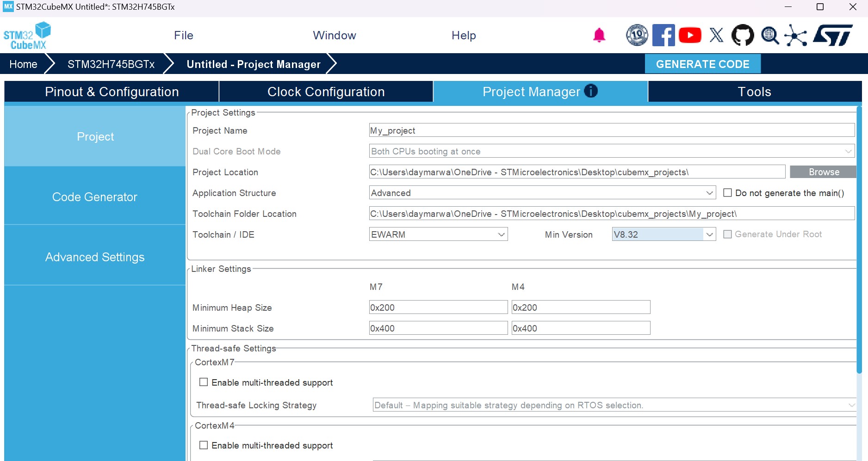The width and height of the screenshot is (868, 461).
Task: Click the M7 Minimum Heap Size field
Action: pyautogui.click(x=438, y=307)
